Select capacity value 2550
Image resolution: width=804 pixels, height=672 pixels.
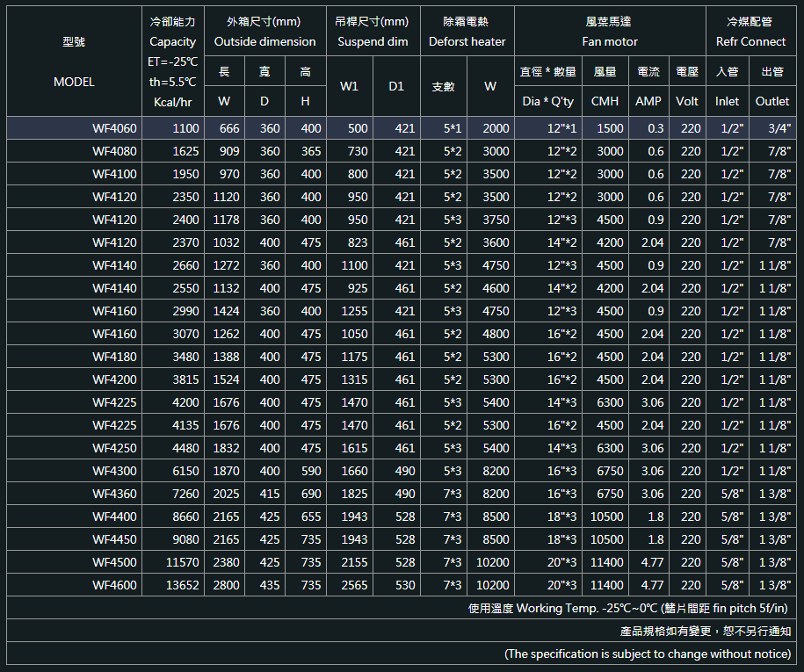(x=185, y=288)
